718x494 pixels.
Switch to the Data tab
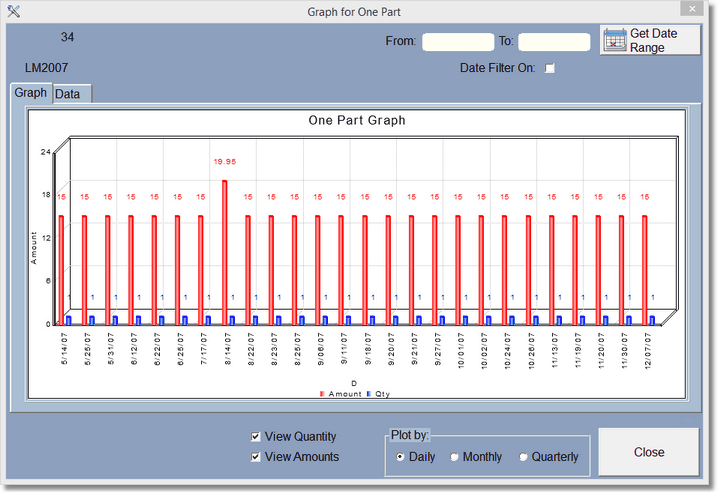[68, 94]
